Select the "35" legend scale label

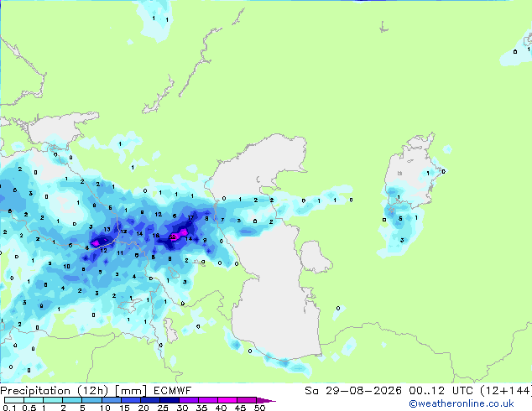point(201,408)
